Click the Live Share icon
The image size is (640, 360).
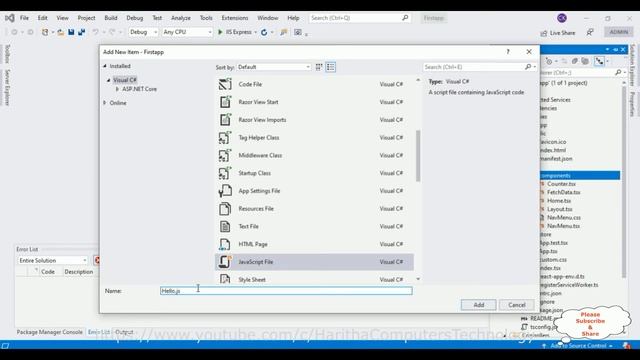pos(543,33)
